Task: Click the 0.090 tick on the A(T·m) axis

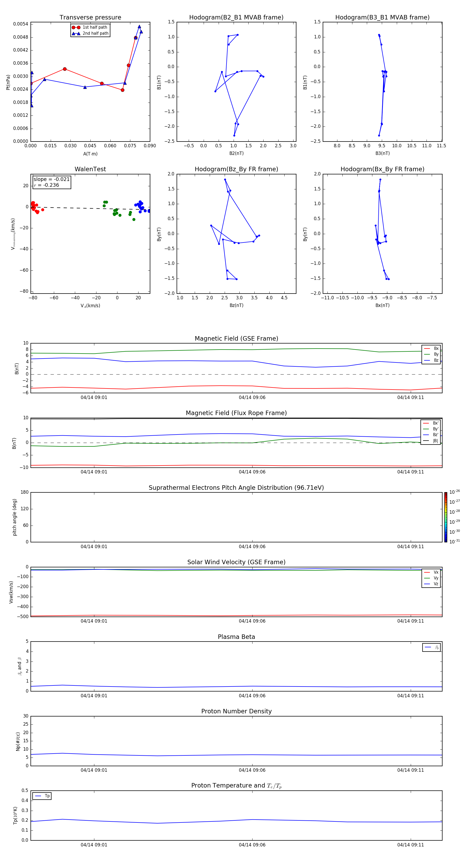Action: (x=150, y=146)
